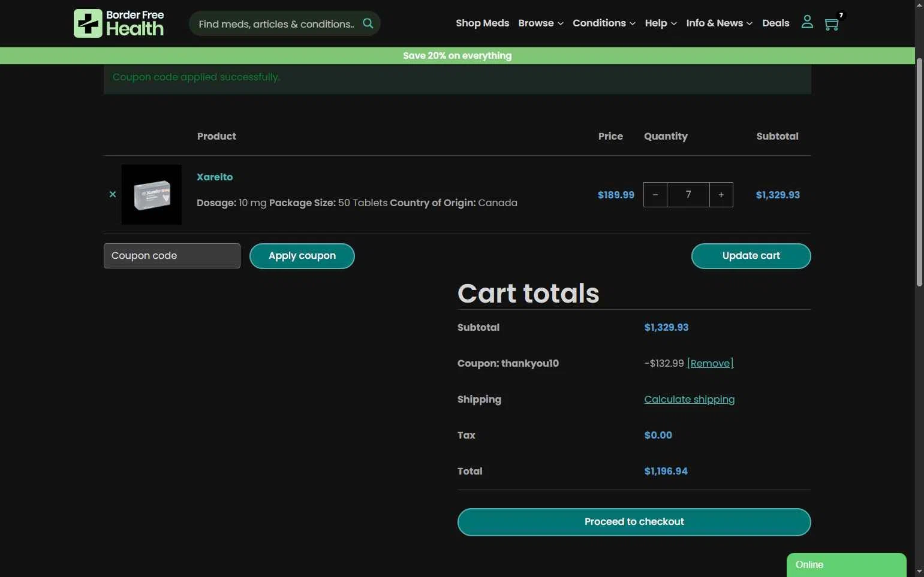924x577 pixels.
Task: Increase Xarelto quantity with plus button
Action: [x=721, y=195]
